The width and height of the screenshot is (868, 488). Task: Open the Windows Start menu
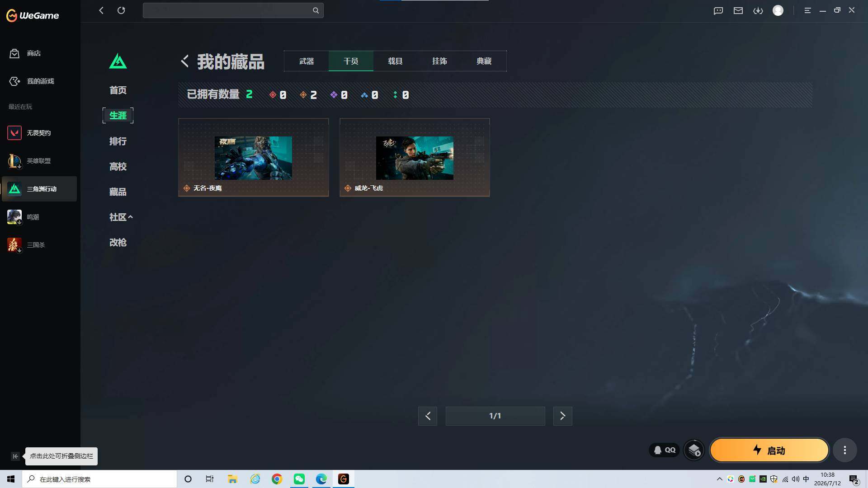(11, 479)
